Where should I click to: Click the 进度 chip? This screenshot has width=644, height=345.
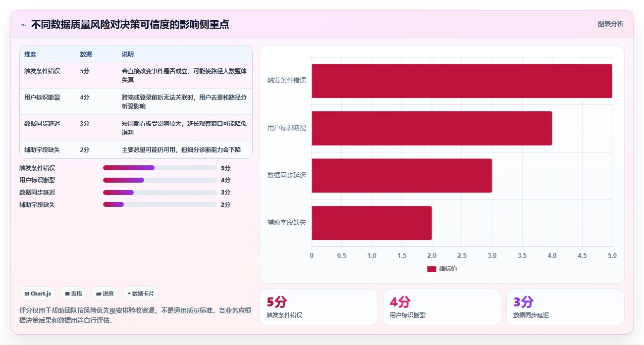pyautogui.click(x=105, y=294)
